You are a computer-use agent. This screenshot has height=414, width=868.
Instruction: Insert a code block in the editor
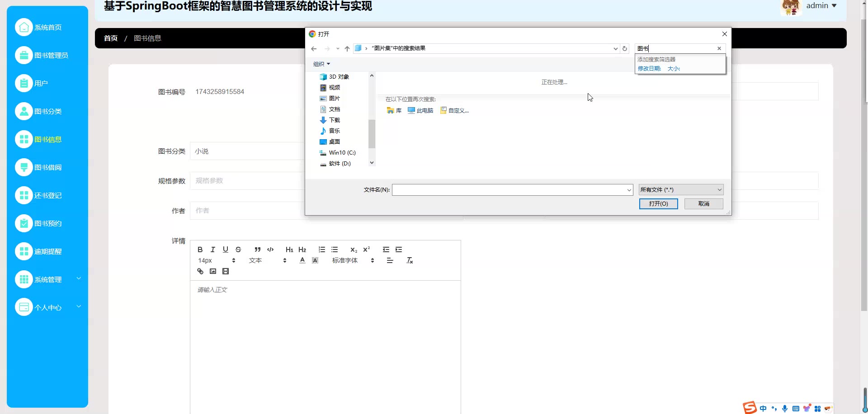[x=270, y=249]
